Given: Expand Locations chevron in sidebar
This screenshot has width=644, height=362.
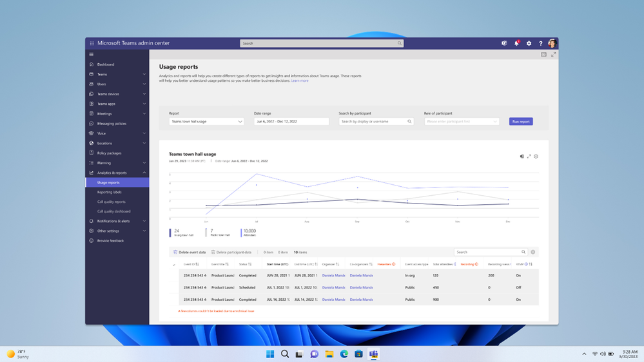Looking at the screenshot, I should pos(144,143).
